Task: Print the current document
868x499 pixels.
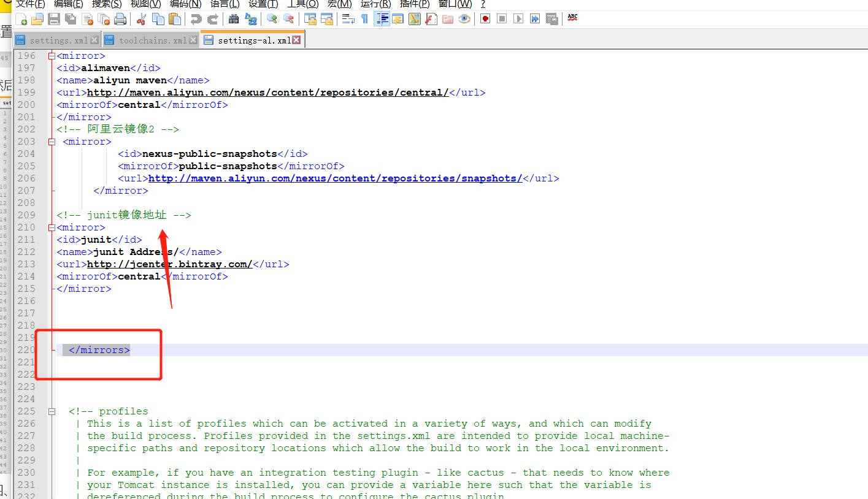Action: click(120, 19)
